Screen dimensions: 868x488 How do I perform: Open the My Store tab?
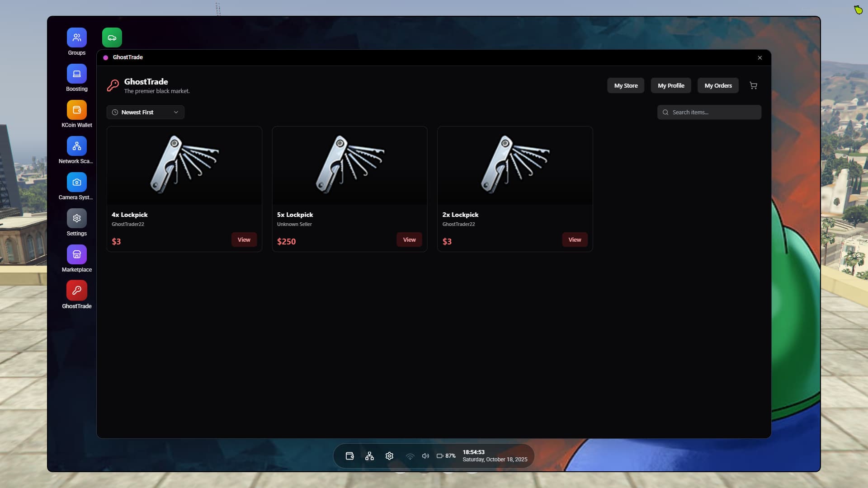coord(626,85)
